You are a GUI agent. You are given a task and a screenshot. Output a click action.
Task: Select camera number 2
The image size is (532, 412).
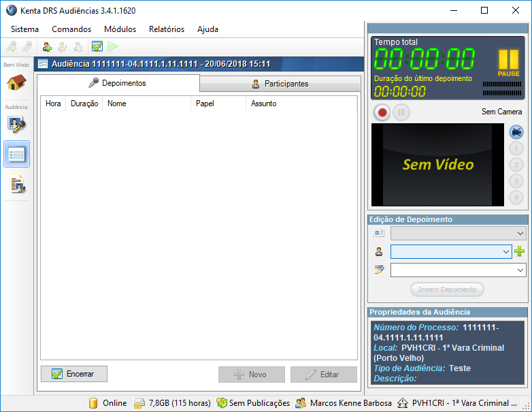click(x=516, y=165)
